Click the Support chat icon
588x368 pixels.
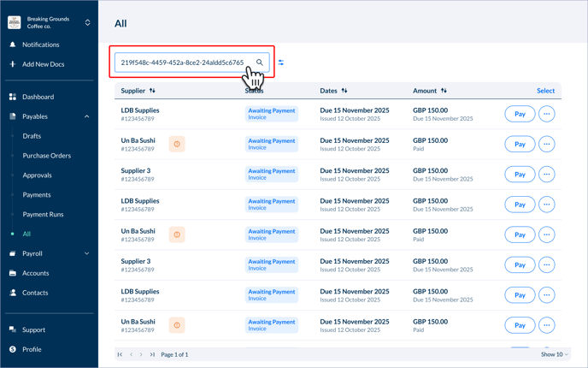12,329
